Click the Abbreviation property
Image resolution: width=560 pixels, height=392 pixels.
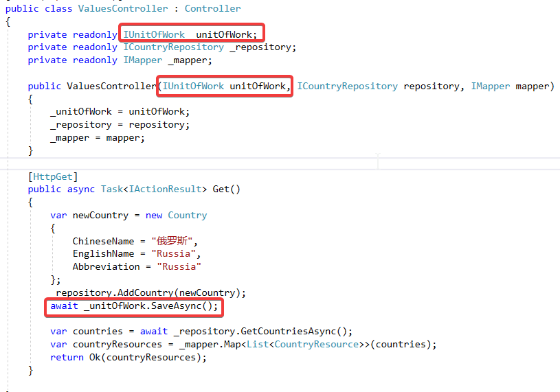[x=106, y=267]
